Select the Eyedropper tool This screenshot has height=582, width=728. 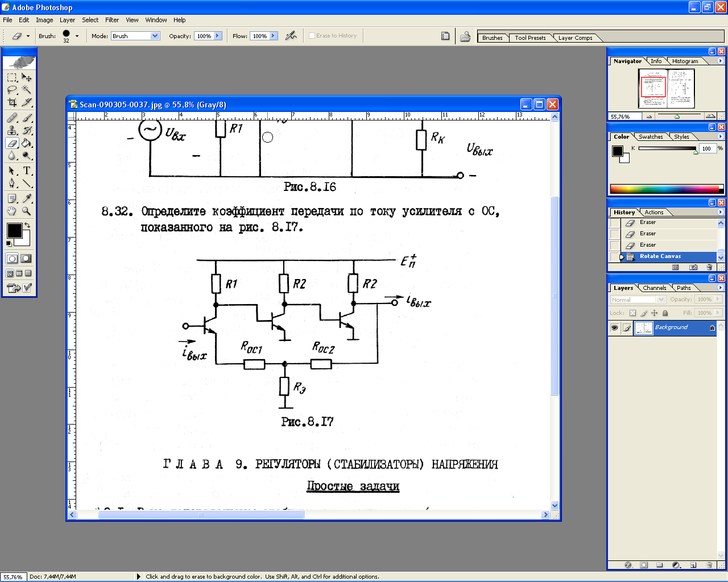tap(27, 198)
